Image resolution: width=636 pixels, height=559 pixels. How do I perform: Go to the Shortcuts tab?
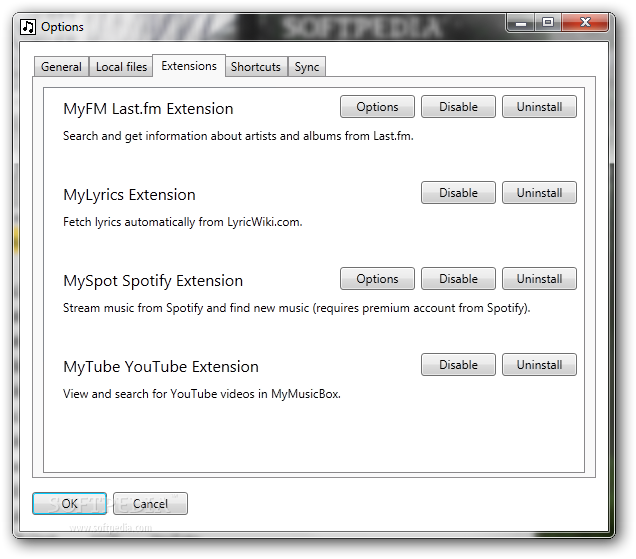tap(256, 67)
